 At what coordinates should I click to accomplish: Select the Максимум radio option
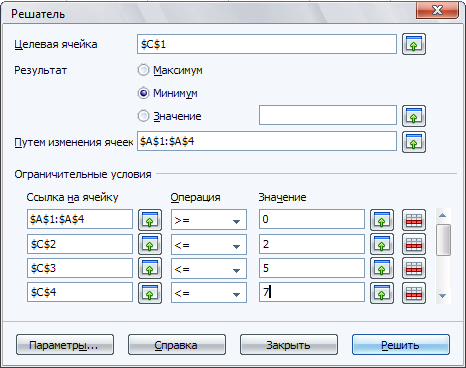point(143,70)
